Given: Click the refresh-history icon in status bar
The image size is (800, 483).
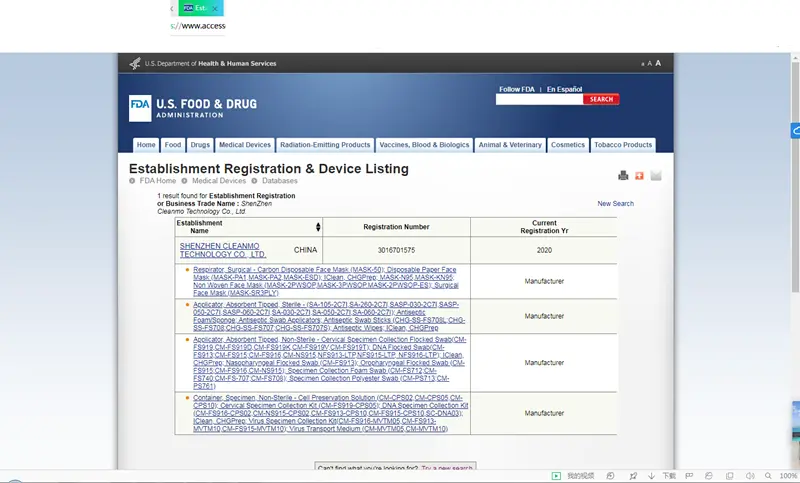Looking at the screenshot, I should click(610, 476).
